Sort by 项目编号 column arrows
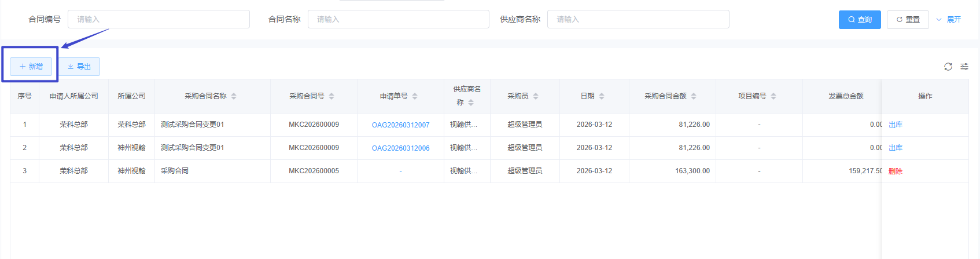This screenshot has height=259, width=980. click(773, 96)
